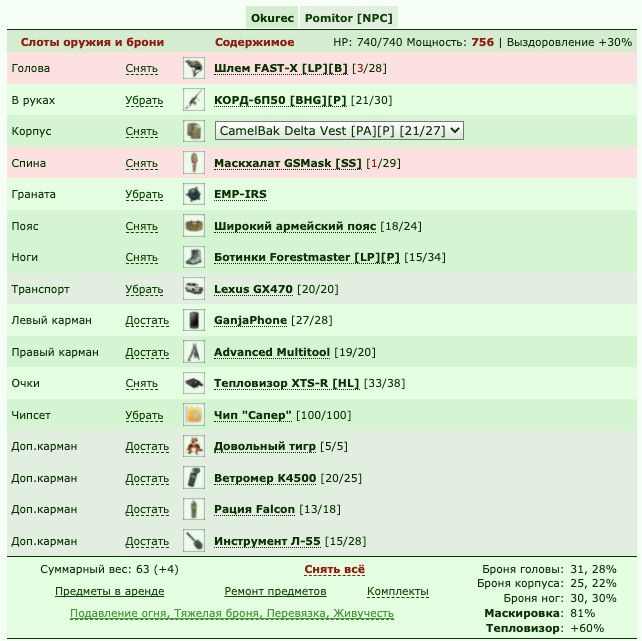Viewport: 642px width, 641px height.
Task: Open Ремонт предметов link
Action: [275, 591]
